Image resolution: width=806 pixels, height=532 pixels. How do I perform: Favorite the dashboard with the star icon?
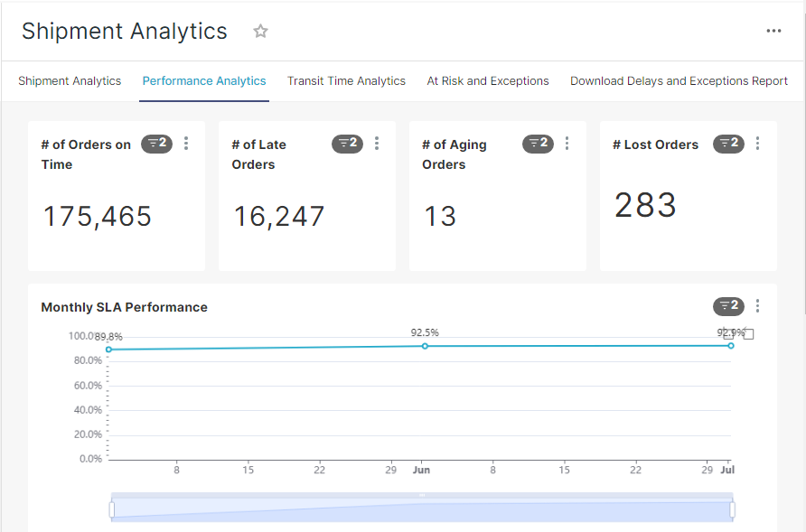click(260, 32)
